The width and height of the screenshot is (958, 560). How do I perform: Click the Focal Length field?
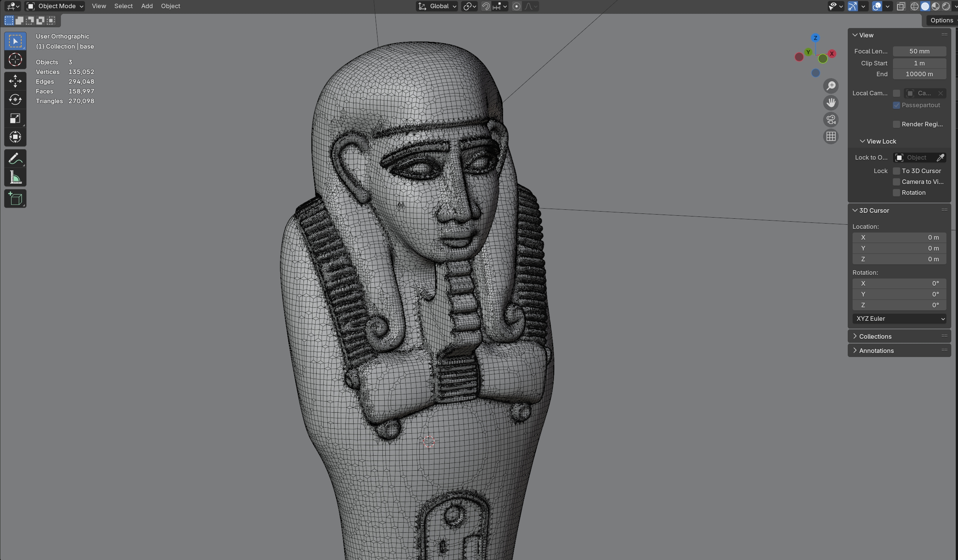click(x=919, y=51)
